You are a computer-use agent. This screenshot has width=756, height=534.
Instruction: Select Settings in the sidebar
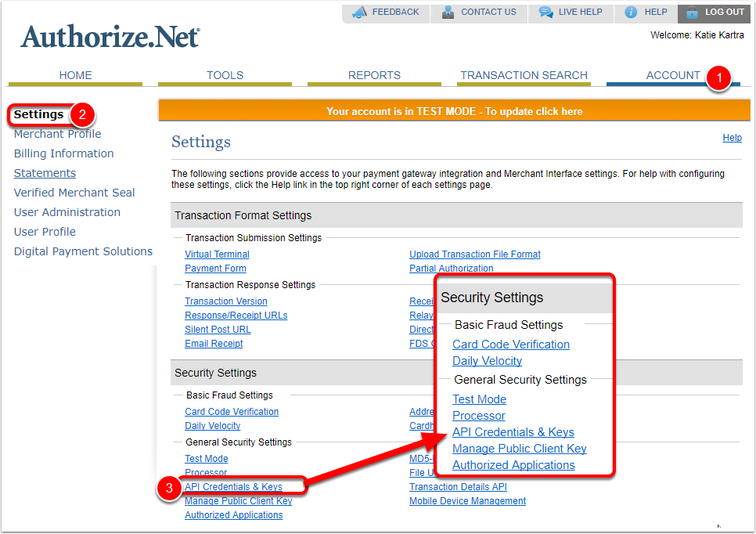point(38,114)
